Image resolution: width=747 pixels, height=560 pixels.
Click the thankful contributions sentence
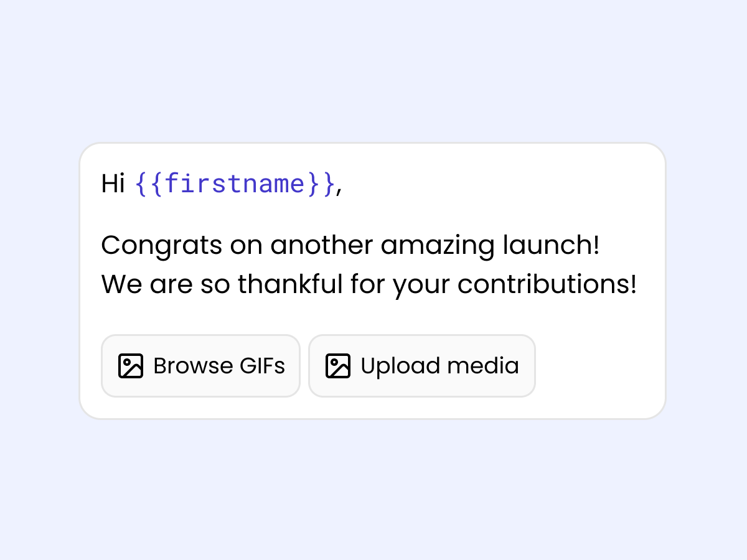[369, 284]
